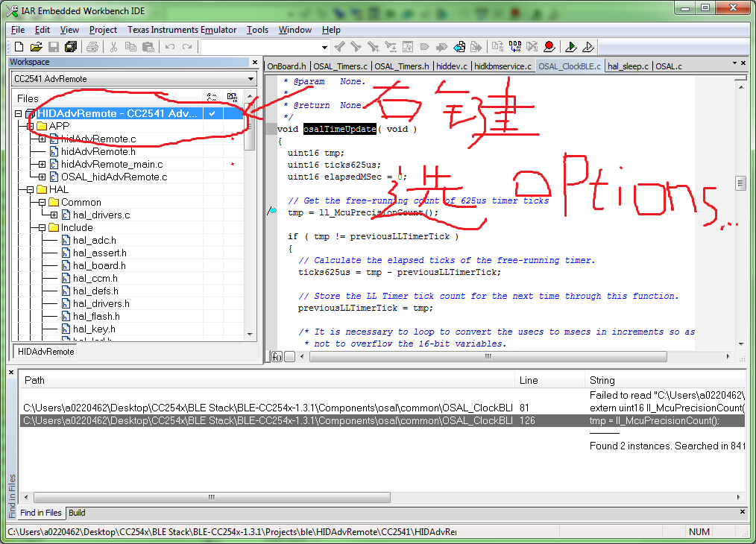Click the Cut scissors icon
756x544 pixels.
click(x=113, y=47)
